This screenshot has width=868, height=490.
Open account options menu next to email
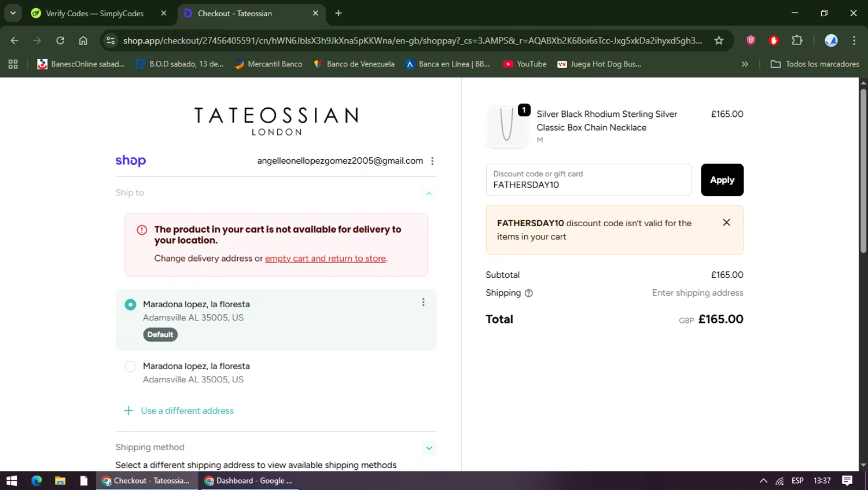[x=432, y=161]
